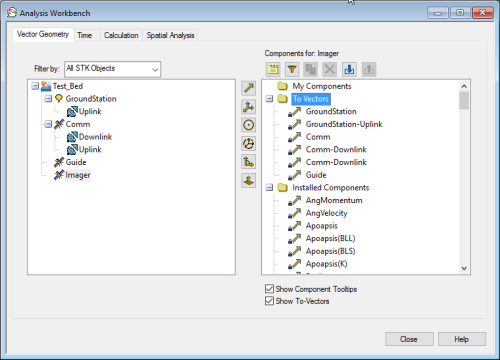Image resolution: width=500 pixels, height=360 pixels.
Task: Click the Test_Bed scenario icon
Action: point(46,86)
